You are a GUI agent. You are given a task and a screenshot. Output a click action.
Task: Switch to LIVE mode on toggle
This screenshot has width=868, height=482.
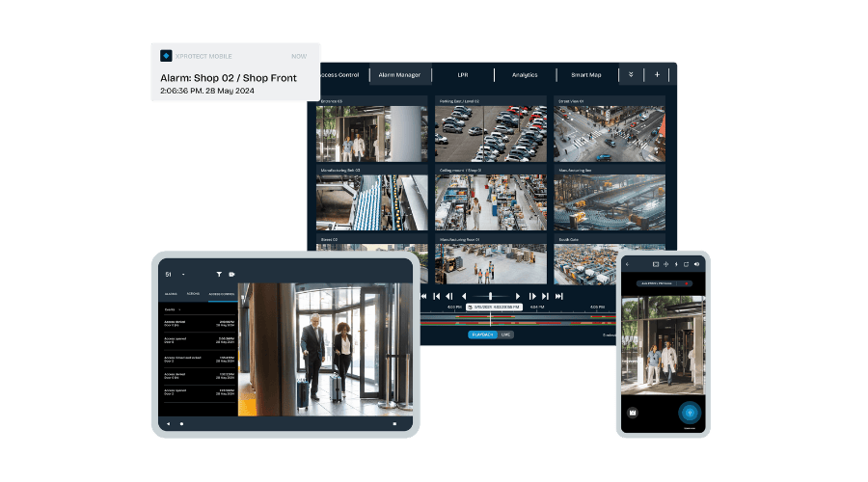[x=506, y=335]
